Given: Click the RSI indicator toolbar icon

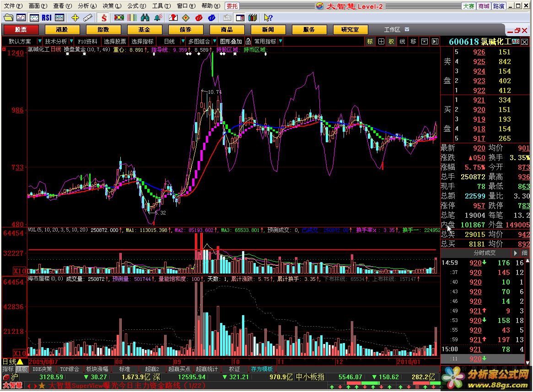Looking at the screenshot, I should [47, 18].
